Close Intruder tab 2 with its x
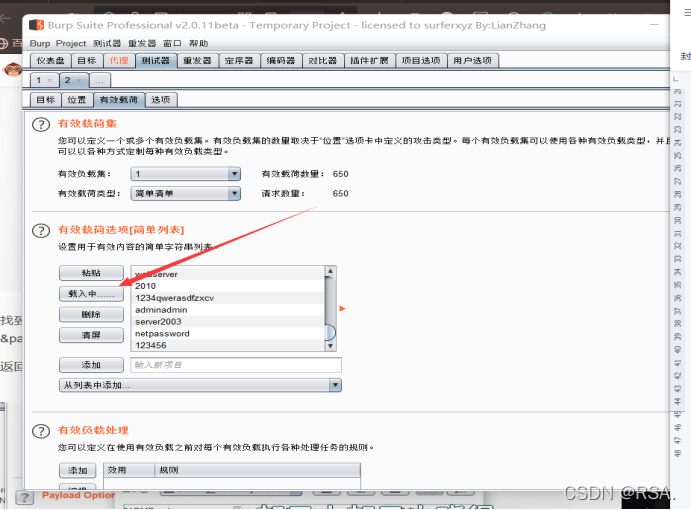This screenshot has height=510, width=691. tap(79, 80)
